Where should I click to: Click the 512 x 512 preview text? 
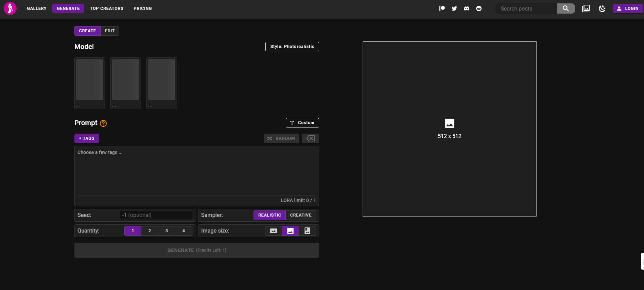449,136
